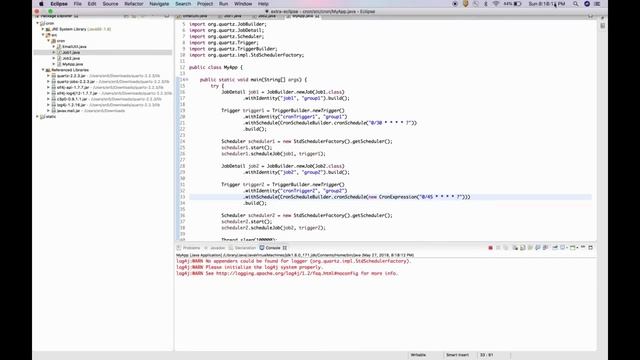This screenshot has width=640, height=360.
Task: Select Job1.java in Package Explorer
Action: click(x=71, y=52)
